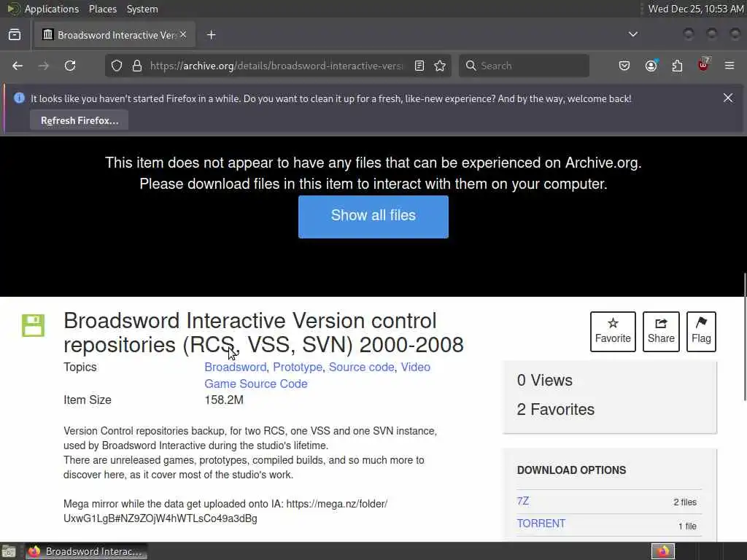
Task: Open the uBlock Origin extension icon
Action: [704, 65]
